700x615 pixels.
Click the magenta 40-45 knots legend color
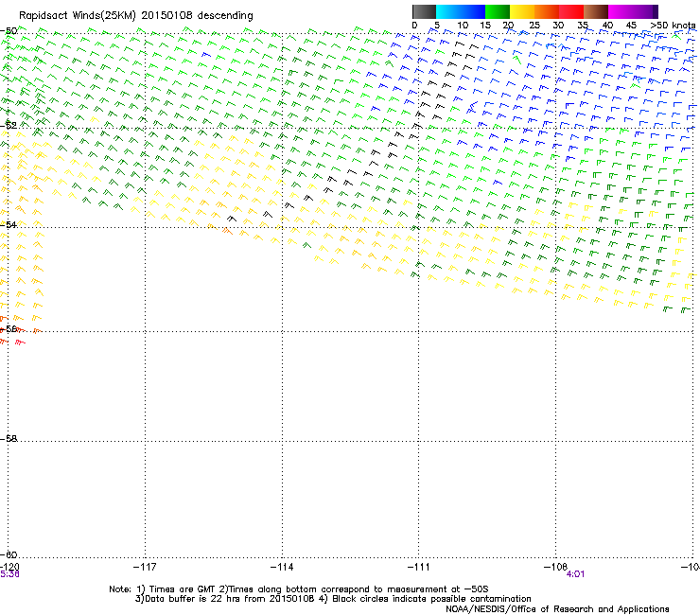click(x=621, y=11)
